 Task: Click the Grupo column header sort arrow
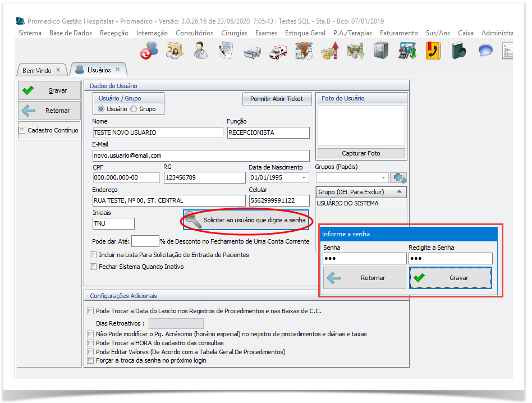click(x=399, y=192)
